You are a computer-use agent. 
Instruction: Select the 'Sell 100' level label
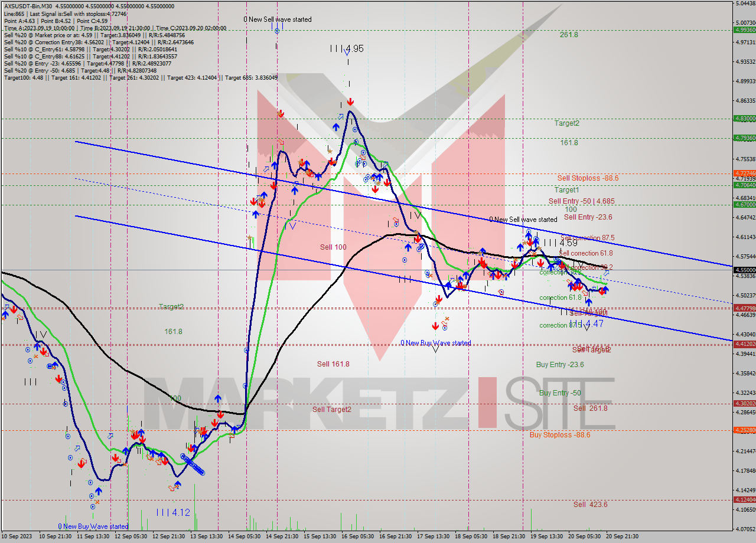pyautogui.click(x=333, y=247)
